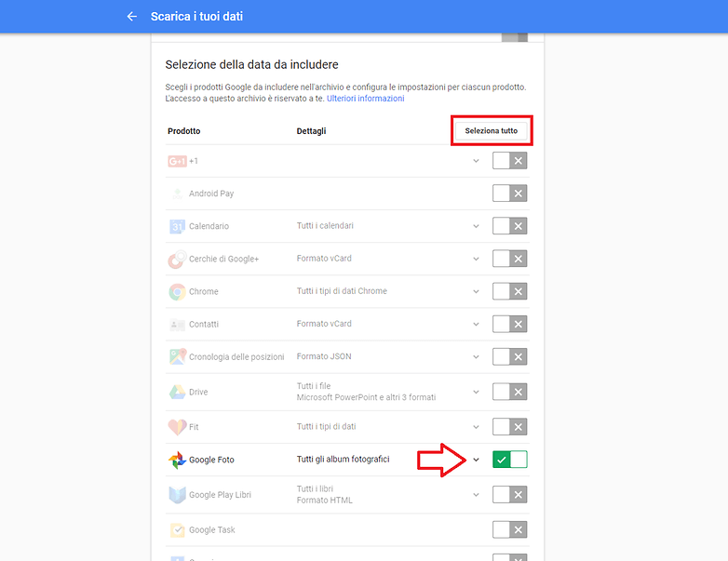Click the Calendario product name
Viewport: 728px width, 561px height.
coord(209,226)
